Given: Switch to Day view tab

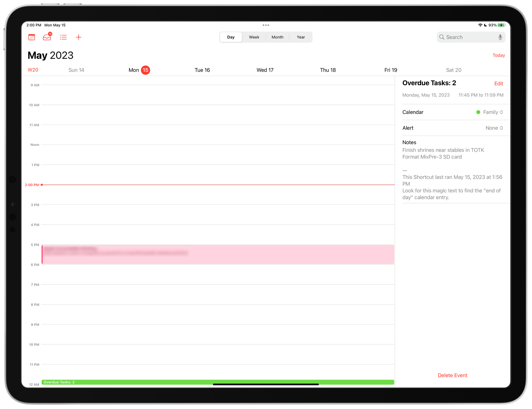Looking at the screenshot, I should [x=231, y=37].
